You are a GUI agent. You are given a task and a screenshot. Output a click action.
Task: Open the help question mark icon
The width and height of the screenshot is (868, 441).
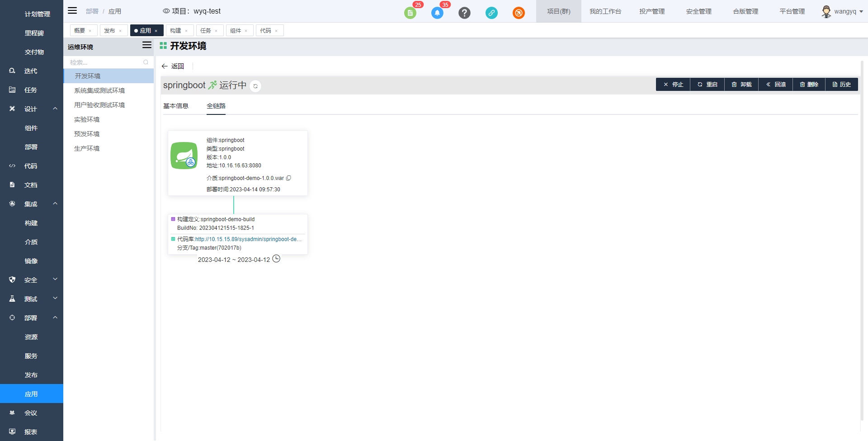(464, 13)
